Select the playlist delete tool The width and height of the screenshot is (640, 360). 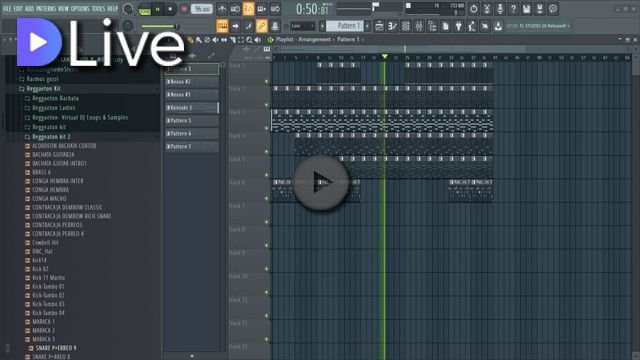coord(207,40)
